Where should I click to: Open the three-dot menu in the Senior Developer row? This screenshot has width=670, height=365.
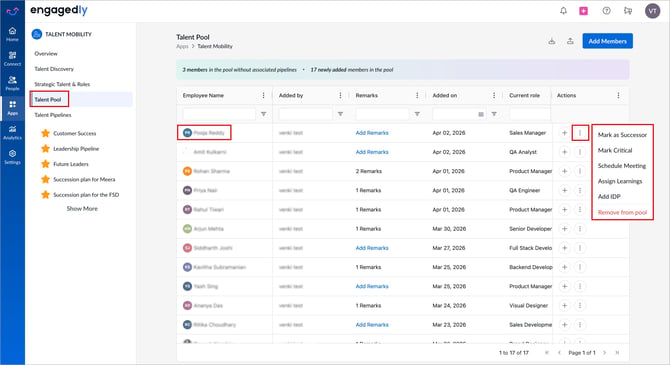point(580,229)
